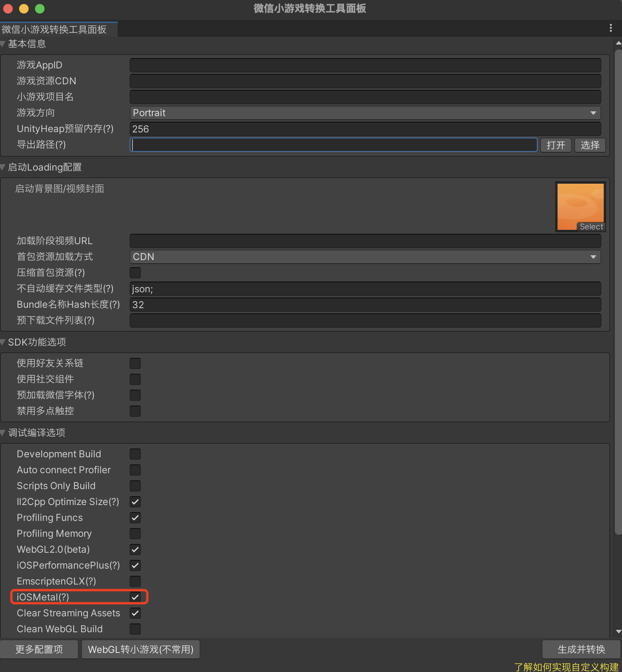The height and width of the screenshot is (672, 622).
Task: Enable EmscriptenGLX checkbox
Action: [x=135, y=581]
